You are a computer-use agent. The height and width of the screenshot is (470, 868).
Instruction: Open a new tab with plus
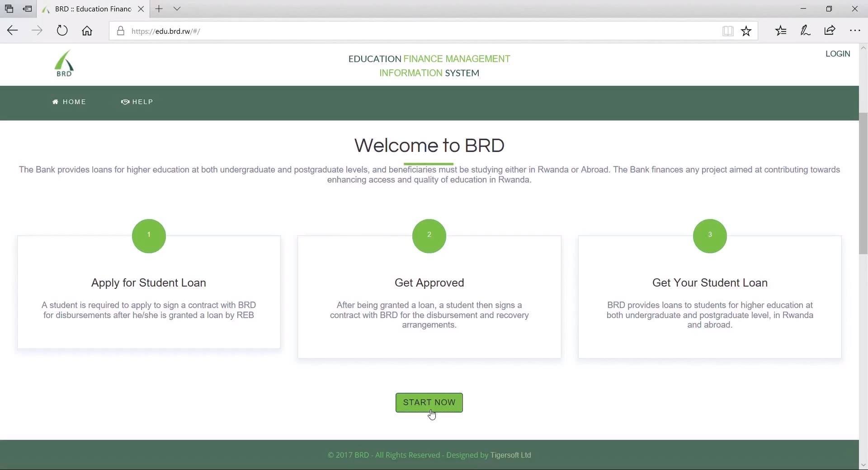pyautogui.click(x=159, y=9)
